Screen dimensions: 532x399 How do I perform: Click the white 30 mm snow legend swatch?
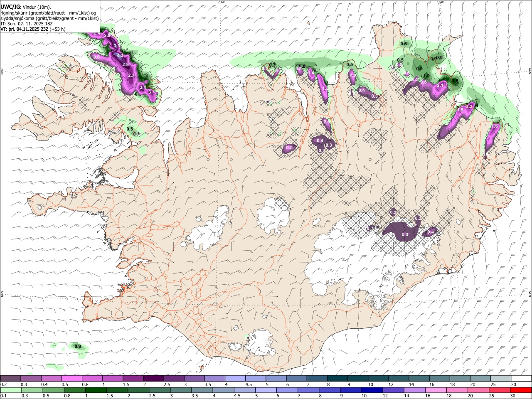point(521,378)
